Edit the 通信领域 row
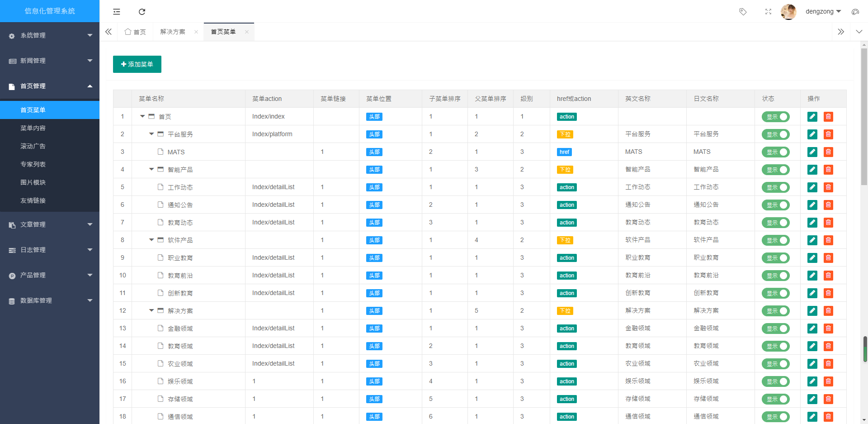Viewport: 868px width, 424px height. click(812, 417)
